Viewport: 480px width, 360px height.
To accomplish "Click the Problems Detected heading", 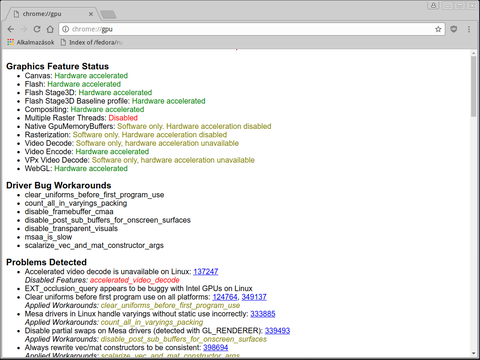I will (46, 262).
